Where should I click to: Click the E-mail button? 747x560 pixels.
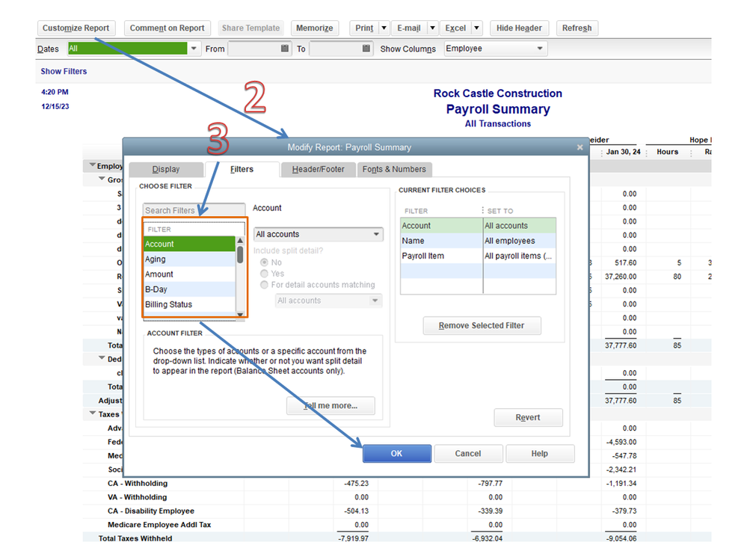pos(409,28)
